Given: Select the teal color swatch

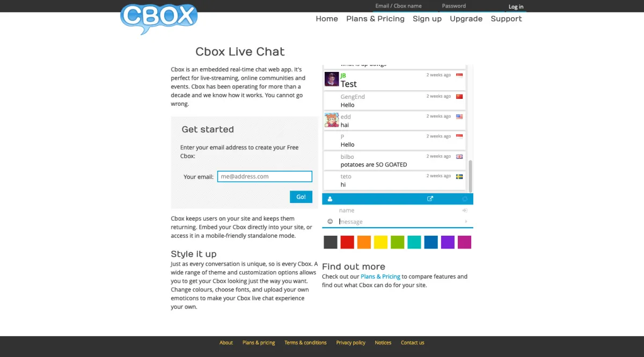Looking at the screenshot, I should pyautogui.click(x=414, y=242).
